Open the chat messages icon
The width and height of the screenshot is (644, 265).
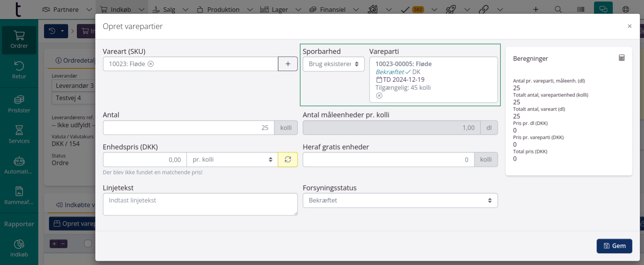pos(603,10)
